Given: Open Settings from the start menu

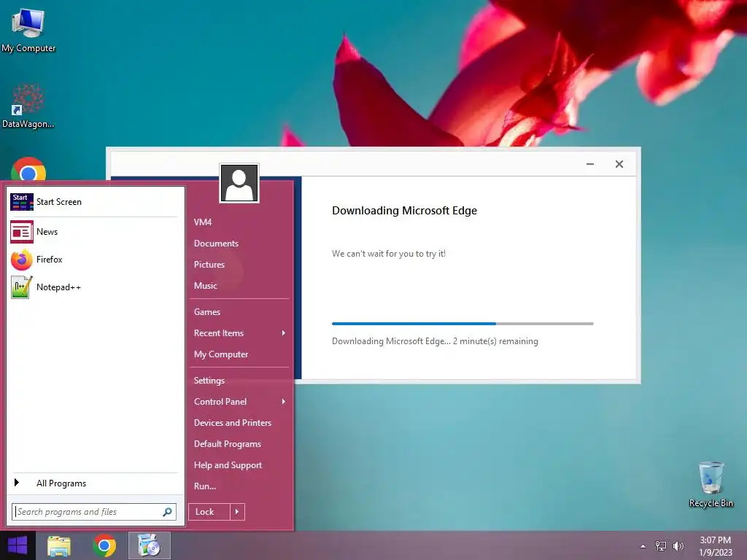Looking at the screenshot, I should point(209,381).
